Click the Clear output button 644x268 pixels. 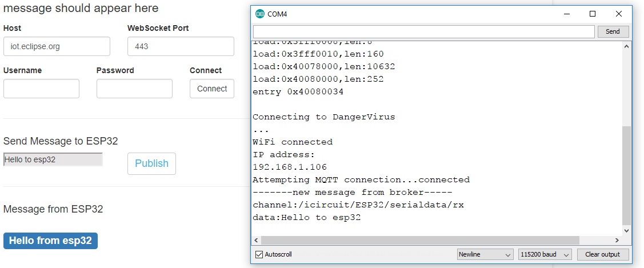pyautogui.click(x=602, y=254)
